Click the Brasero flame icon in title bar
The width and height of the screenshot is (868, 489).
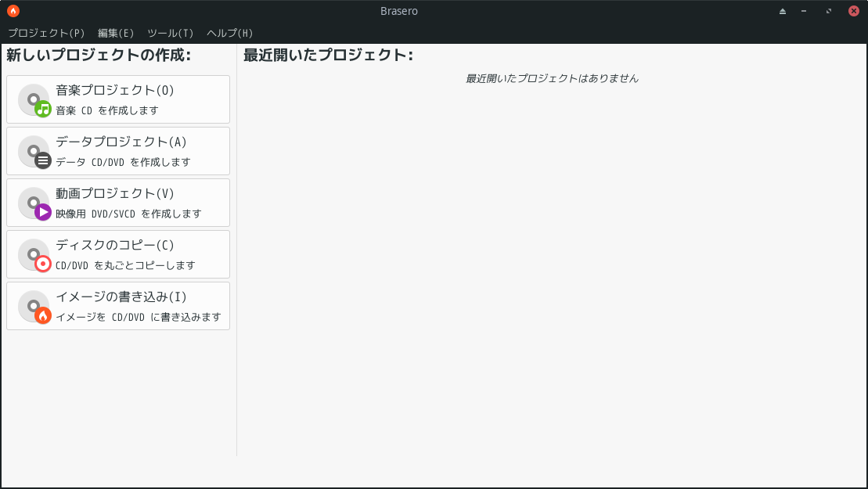(13, 10)
